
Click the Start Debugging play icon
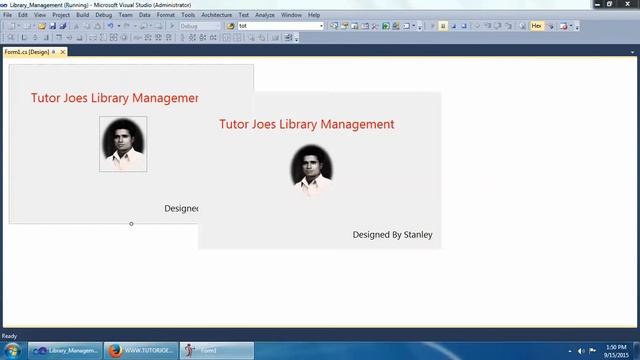pyautogui.click(x=172, y=26)
